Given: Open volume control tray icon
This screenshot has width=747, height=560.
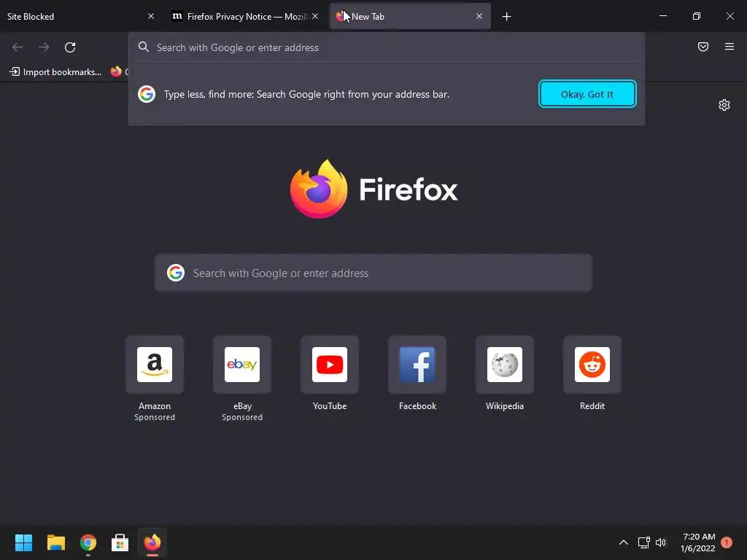Looking at the screenshot, I should click(x=661, y=542).
